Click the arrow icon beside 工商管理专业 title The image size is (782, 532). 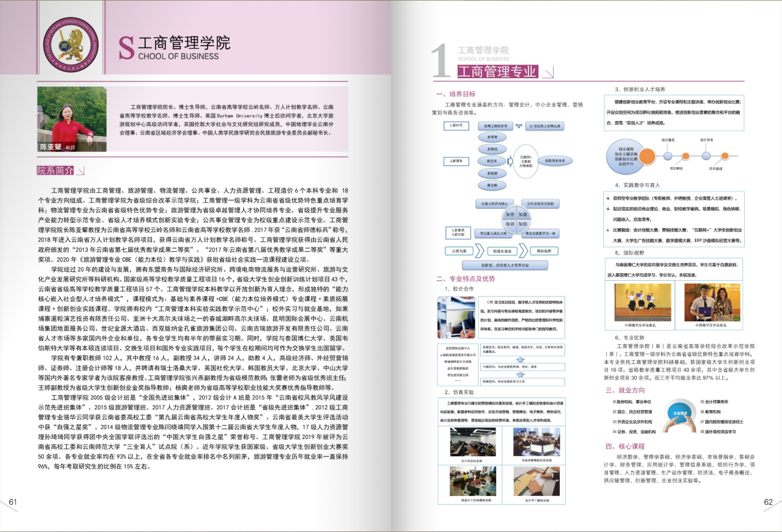[549, 72]
